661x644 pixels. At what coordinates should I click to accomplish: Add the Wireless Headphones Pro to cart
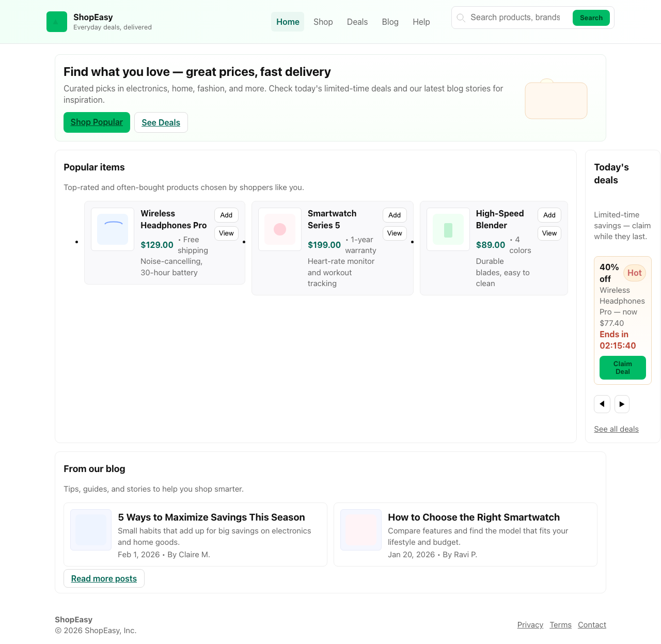click(x=226, y=215)
